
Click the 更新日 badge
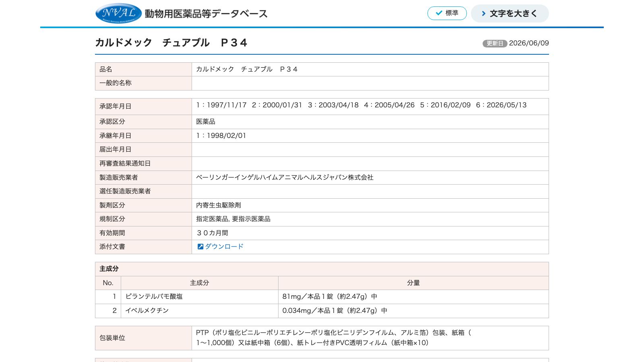tap(495, 43)
